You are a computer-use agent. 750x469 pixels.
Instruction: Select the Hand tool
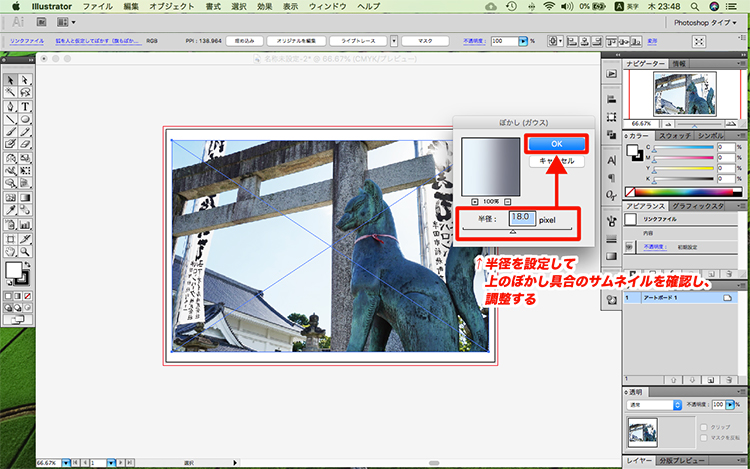(x=10, y=251)
